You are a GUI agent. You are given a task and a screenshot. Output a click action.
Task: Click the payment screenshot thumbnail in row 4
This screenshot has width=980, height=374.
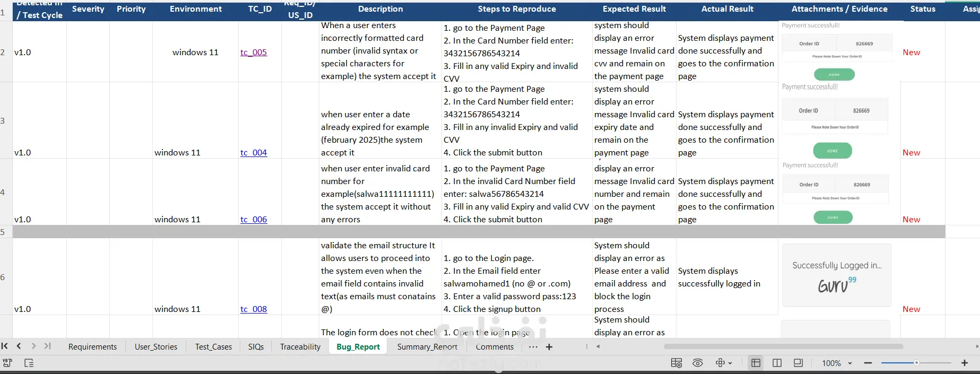[x=837, y=193]
